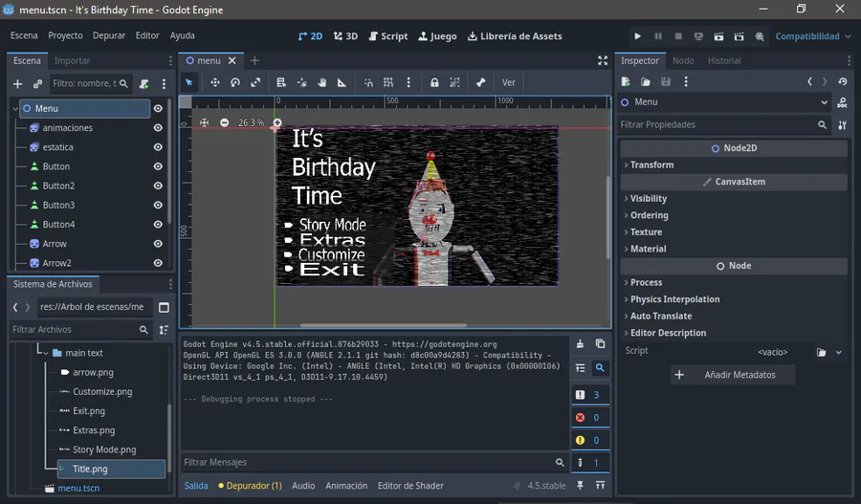Toggle search in output messages
Screen dimensions: 861x504
pos(600,368)
